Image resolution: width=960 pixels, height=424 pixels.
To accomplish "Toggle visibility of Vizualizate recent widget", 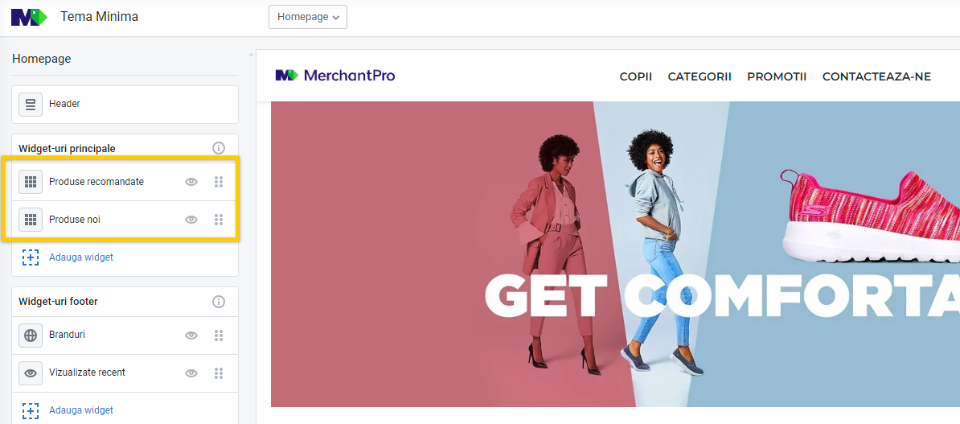I will 192,373.
